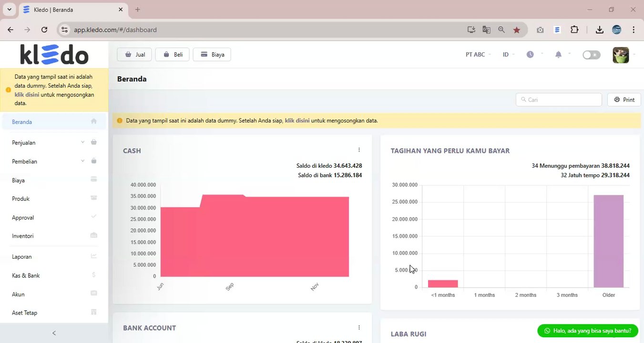This screenshot has width=644, height=343.
Task: Click the 'Saldo di kledo 34.643.428' text
Action: pyautogui.click(x=329, y=166)
